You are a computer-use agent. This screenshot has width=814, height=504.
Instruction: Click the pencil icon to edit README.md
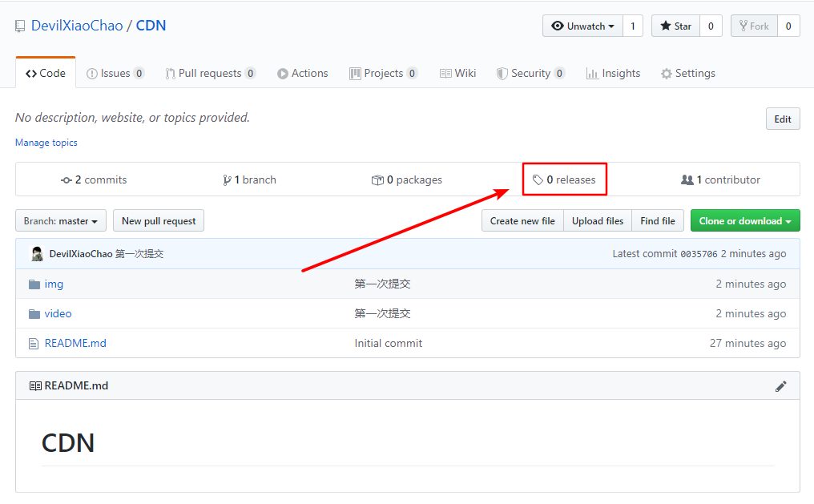[x=780, y=386]
